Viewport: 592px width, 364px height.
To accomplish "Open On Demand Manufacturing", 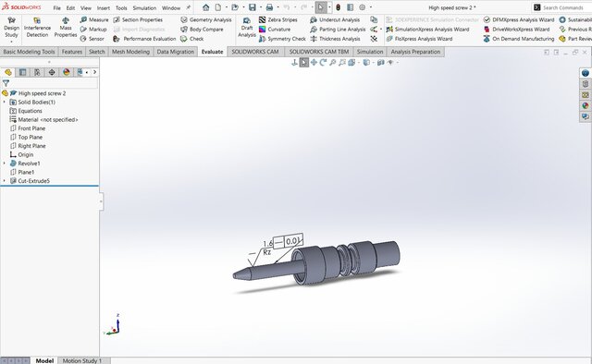I will (519, 39).
